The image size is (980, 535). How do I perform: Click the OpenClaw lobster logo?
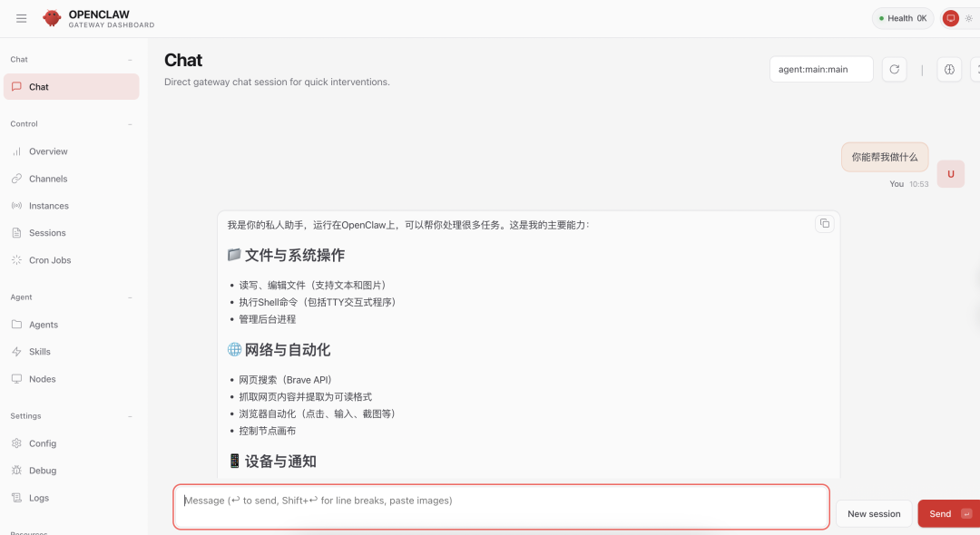(x=53, y=18)
